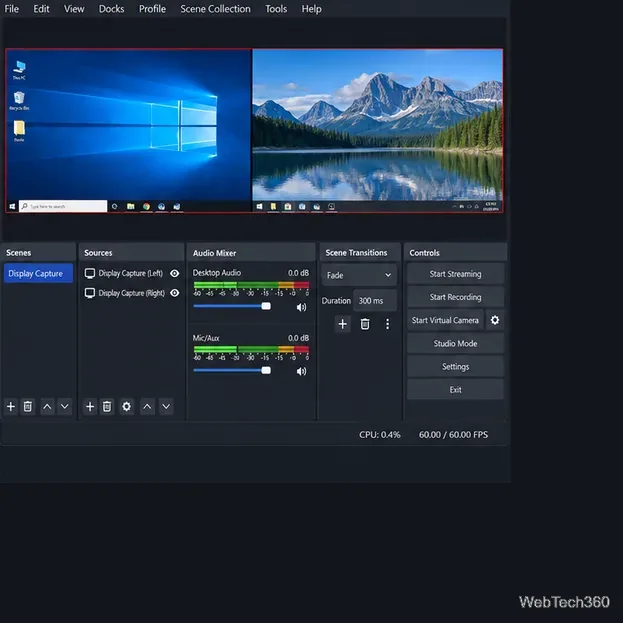This screenshot has width=623, height=623.
Task: Open Virtual Camera settings gear
Action: click(x=495, y=320)
